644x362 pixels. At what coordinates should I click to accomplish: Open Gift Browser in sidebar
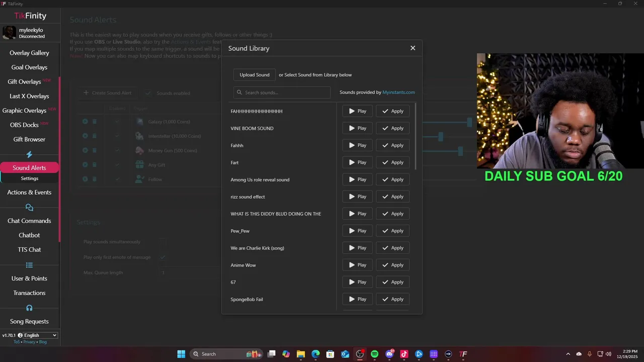click(29, 139)
